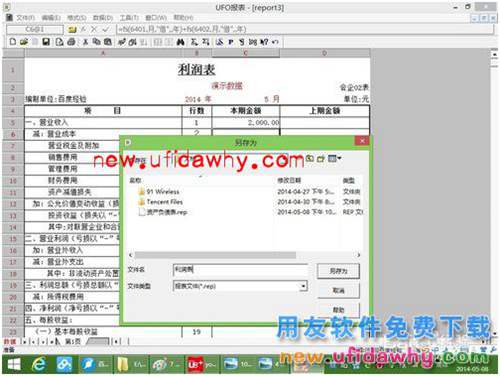This screenshot has width=500, height=376.
Task: Click the 销售费用 cell
Action: [62, 157]
